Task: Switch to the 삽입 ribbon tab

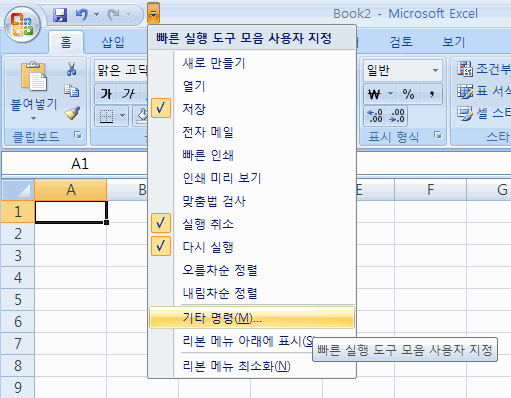Action: (x=113, y=42)
